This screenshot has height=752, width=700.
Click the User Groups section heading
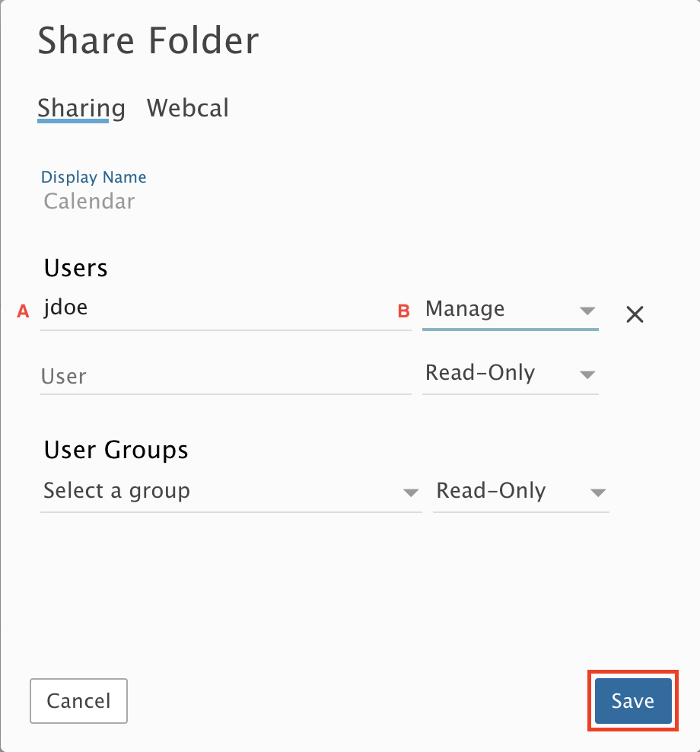coord(116,450)
